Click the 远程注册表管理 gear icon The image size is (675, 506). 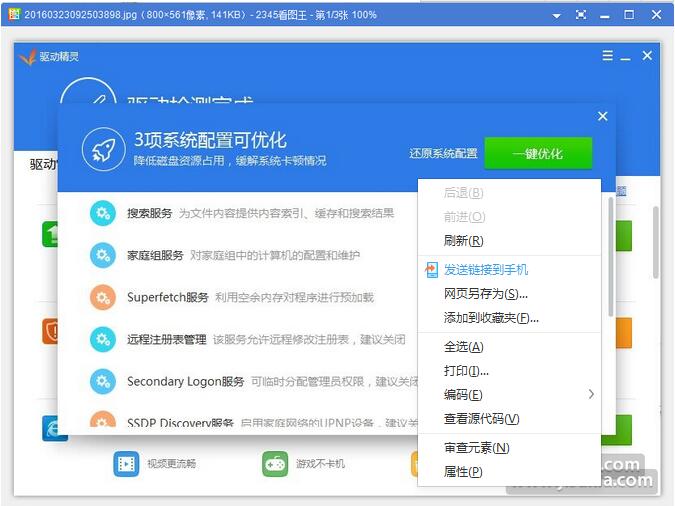tap(102, 339)
